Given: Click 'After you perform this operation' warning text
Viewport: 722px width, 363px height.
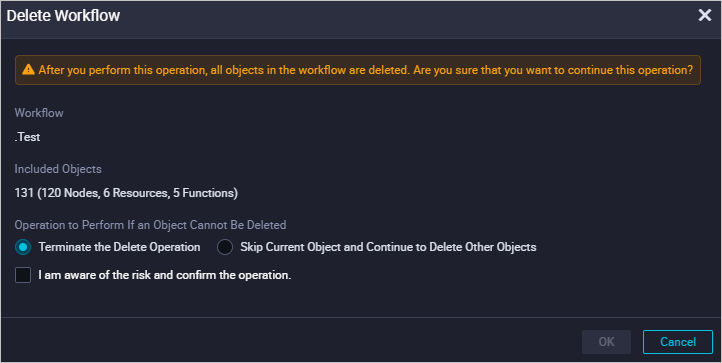Looking at the screenshot, I should click(x=122, y=70).
